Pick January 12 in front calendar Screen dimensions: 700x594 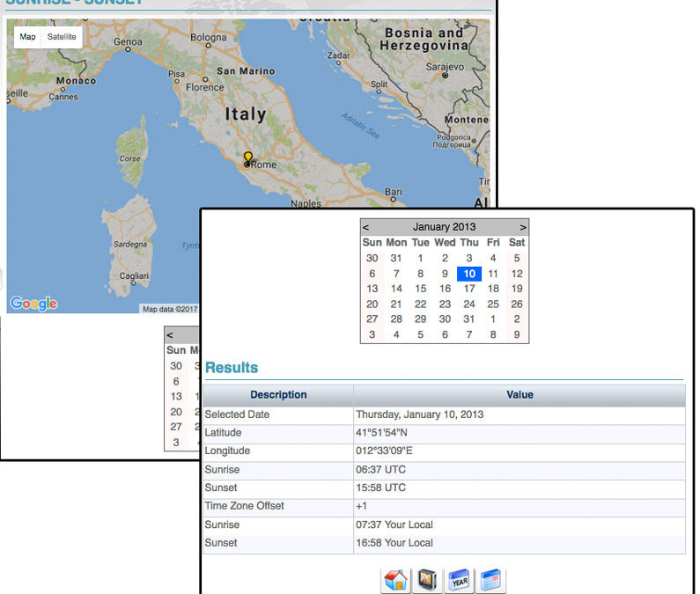517,274
